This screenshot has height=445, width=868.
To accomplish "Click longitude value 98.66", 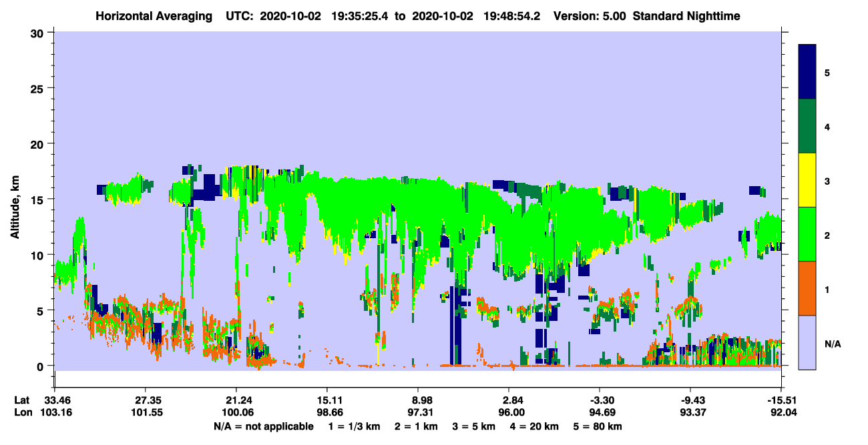I will tap(327, 412).
